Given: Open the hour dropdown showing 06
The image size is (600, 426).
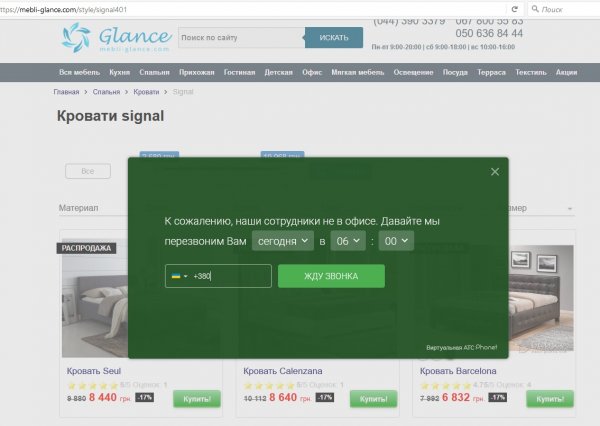Looking at the screenshot, I should (348, 241).
